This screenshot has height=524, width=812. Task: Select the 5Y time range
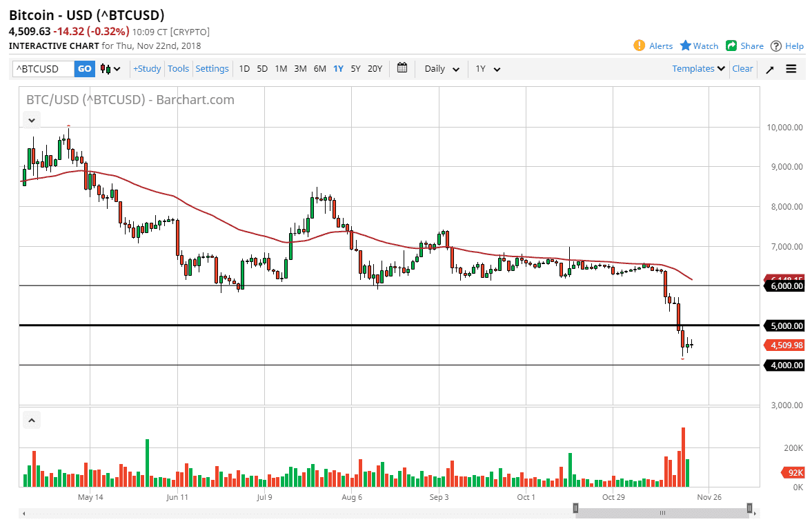[355, 68]
